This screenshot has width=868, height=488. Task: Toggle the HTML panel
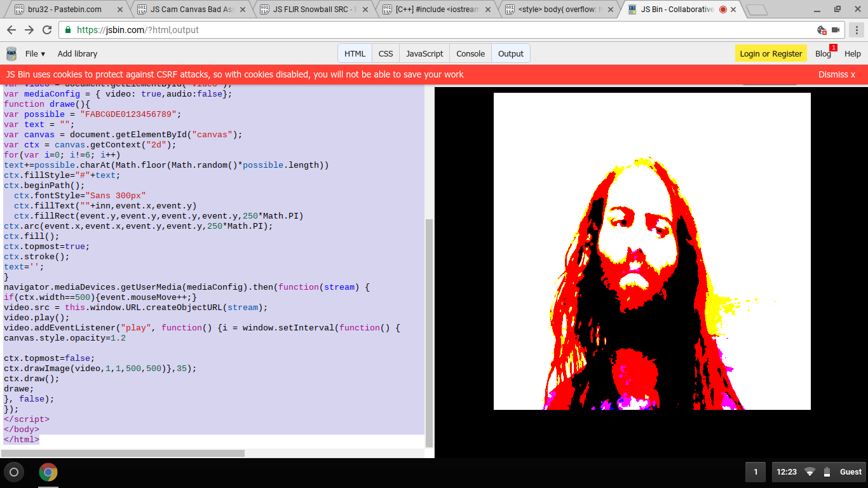pyautogui.click(x=355, y=53)
